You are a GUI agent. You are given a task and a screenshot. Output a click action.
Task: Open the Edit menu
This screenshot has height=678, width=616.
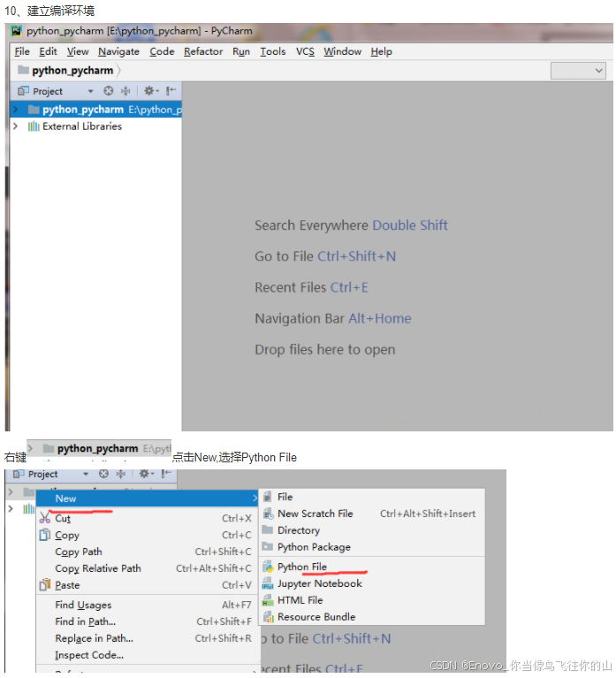point(48,51)
